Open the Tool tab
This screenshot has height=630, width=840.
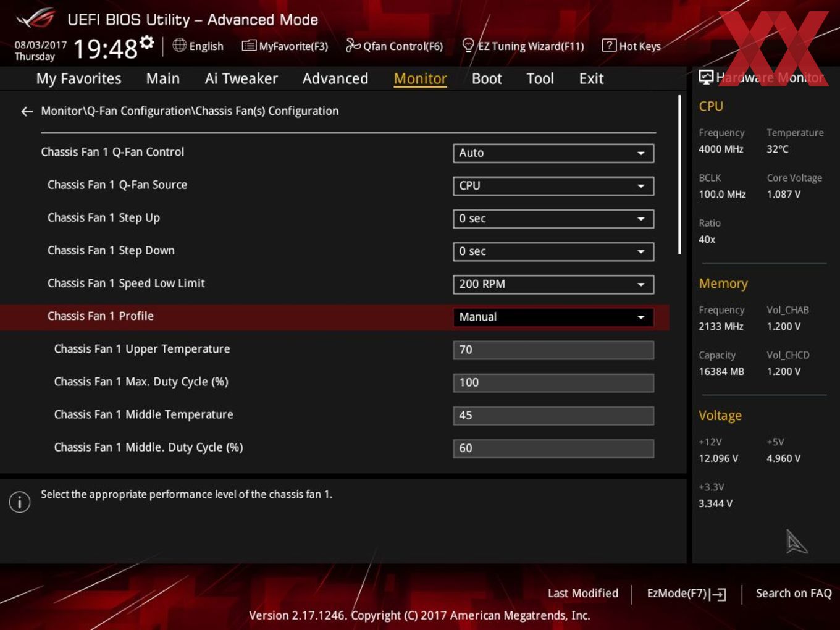pos(540,78)
